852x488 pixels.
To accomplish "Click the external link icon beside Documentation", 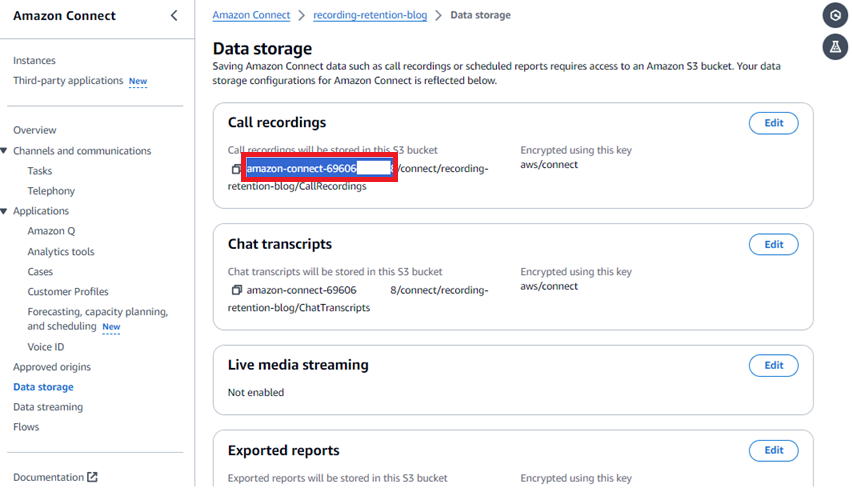I will click(x=93, y=477).
